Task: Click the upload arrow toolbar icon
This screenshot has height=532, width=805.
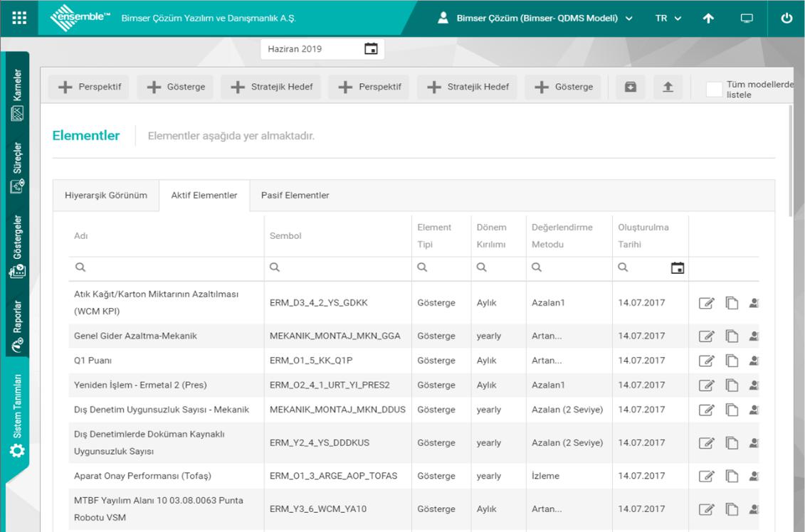Action: pyautogui.click(x=668, y=87)
